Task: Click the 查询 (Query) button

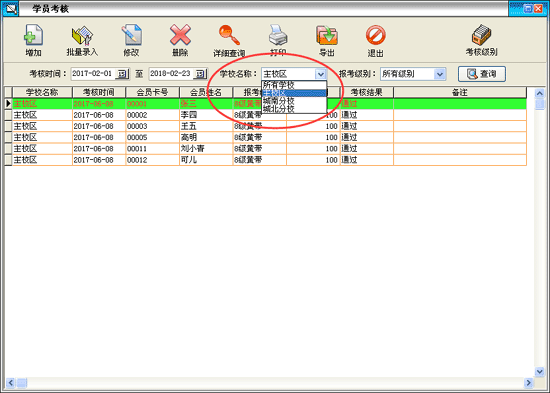Action: click(x=482, y=74)
